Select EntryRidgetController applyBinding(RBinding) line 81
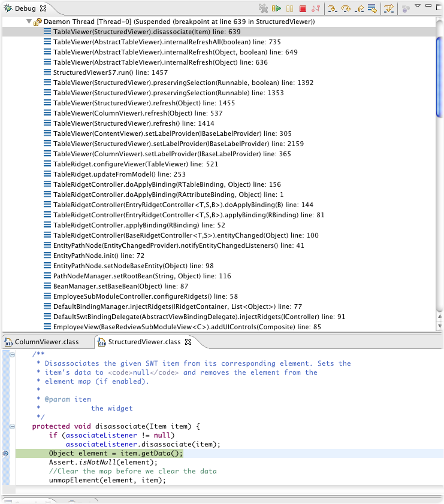The image size is (444, 504). coord(189,215)
